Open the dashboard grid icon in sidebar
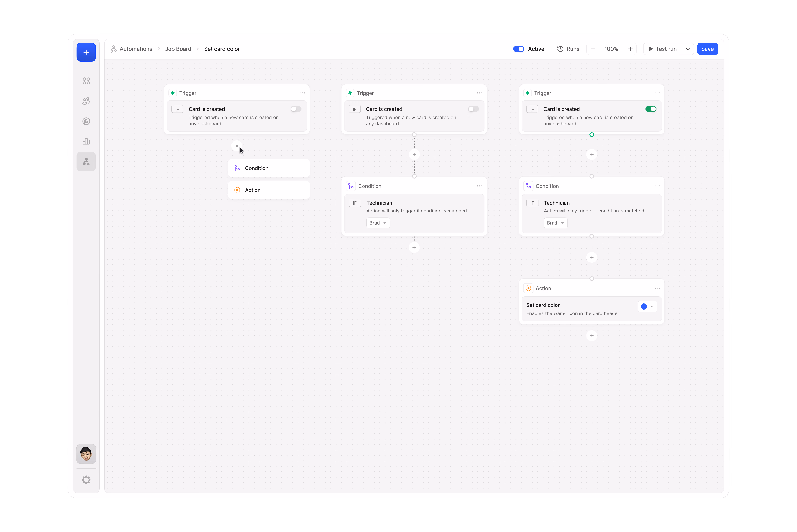This screenshot has height=532, width=797. [86, 81]
